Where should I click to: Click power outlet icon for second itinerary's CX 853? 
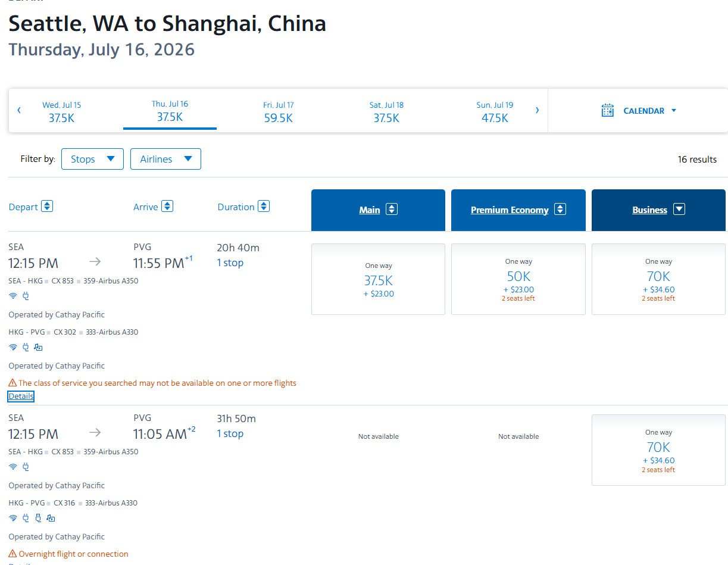(26, 467)
